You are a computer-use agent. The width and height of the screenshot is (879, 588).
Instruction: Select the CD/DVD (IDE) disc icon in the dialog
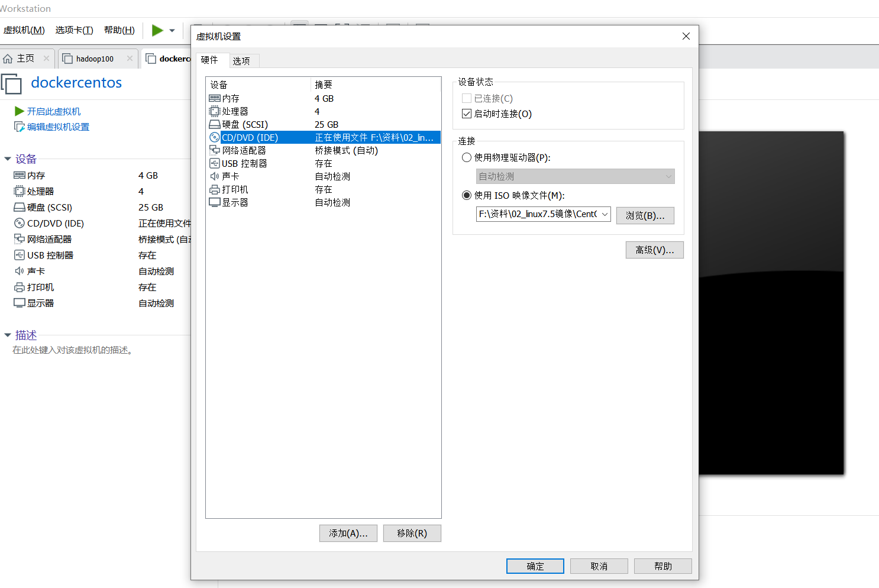pos(215,137)
